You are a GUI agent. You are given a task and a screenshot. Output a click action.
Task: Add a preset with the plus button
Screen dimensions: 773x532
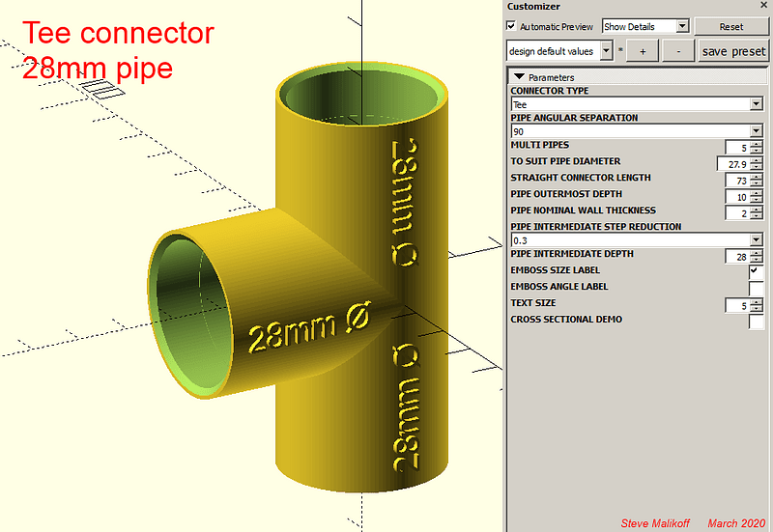click(643, 51)
